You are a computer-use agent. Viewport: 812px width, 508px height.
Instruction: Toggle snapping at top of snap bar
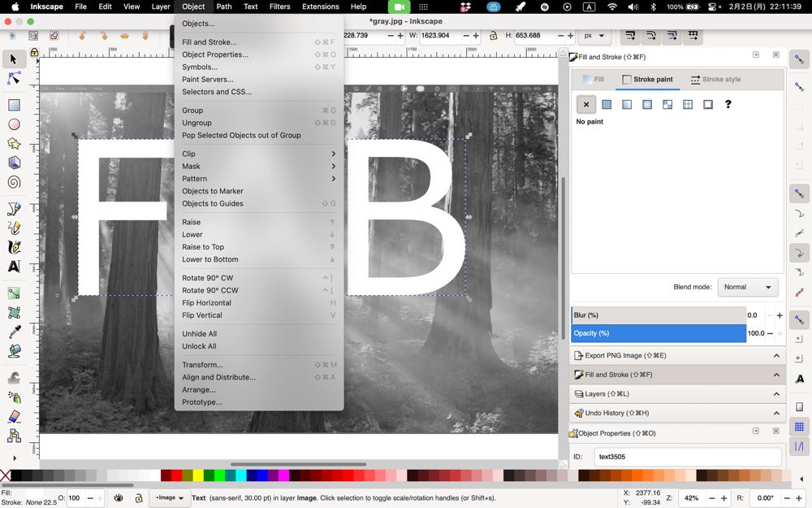pyautogui.click(x=800, y=59)
